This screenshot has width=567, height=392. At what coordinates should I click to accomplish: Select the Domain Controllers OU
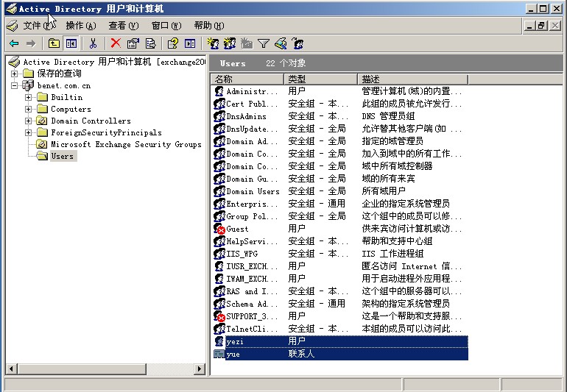91,121
